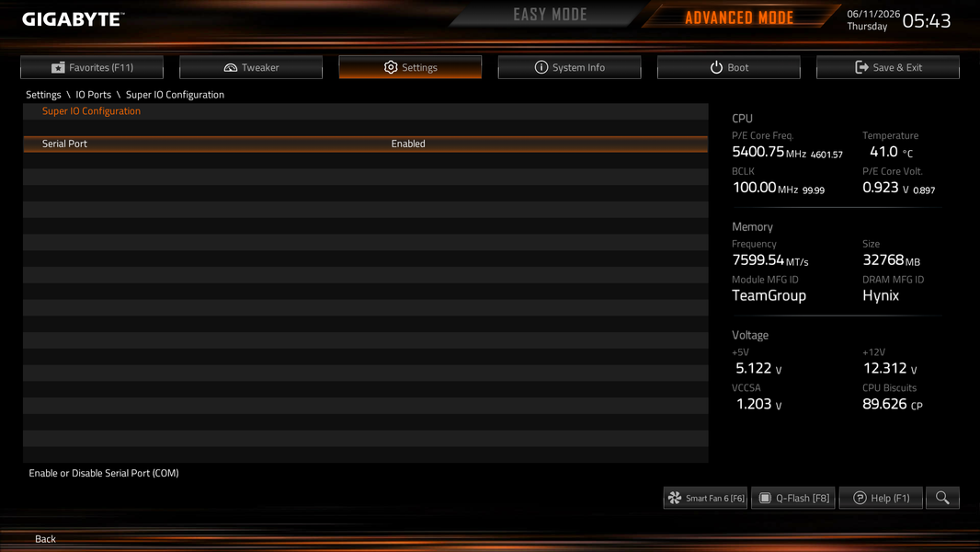Viewport: 980px width, 552px height.
Task: Click the 05:43 clock display
Action: [927, 21]
